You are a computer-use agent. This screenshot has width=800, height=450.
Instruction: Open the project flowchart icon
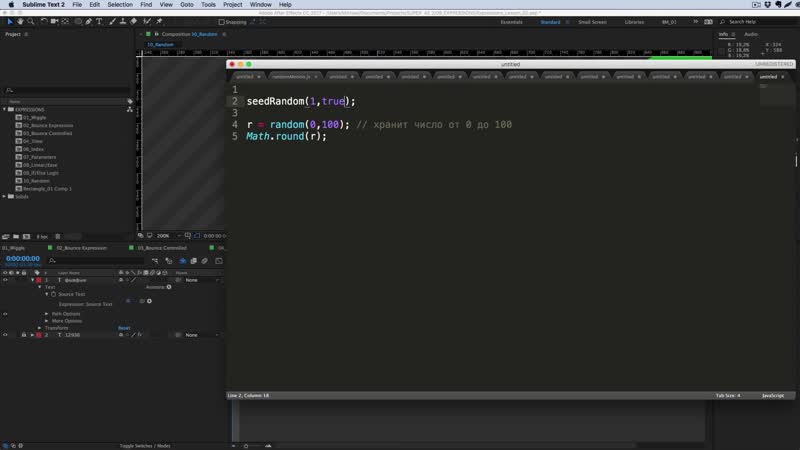point(130,109)
